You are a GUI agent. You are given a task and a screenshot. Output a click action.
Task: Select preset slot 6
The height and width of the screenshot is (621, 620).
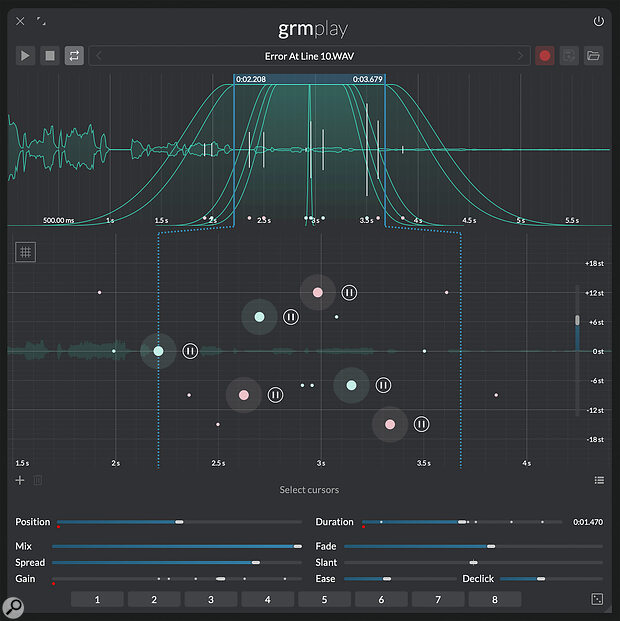[381, 599]
